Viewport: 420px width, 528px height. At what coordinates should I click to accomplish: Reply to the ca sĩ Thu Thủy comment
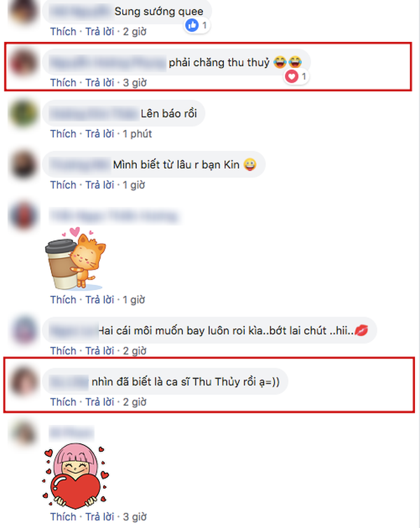(100, 402)
